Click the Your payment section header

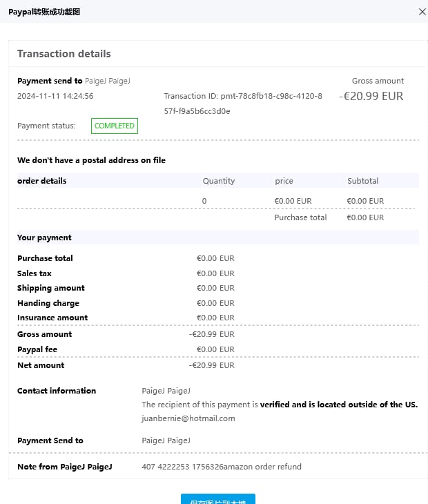[44, 238]
